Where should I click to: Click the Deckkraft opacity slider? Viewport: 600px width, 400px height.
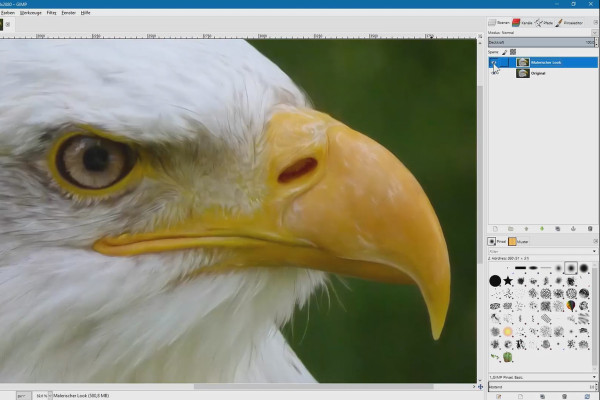541,42
